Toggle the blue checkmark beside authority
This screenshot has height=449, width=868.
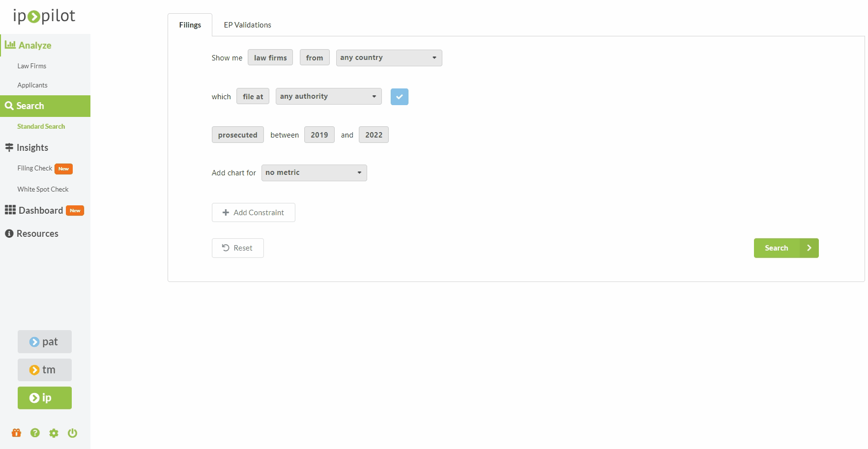(399, 97)
